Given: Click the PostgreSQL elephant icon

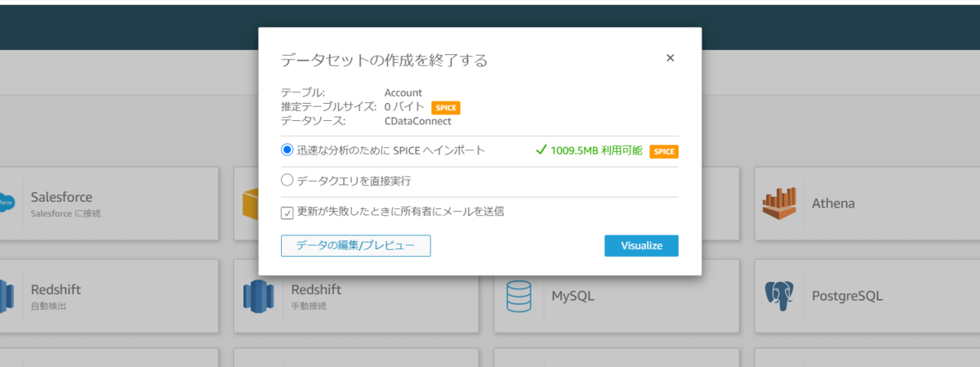Looking at the screenshot, I should [779, 296].
